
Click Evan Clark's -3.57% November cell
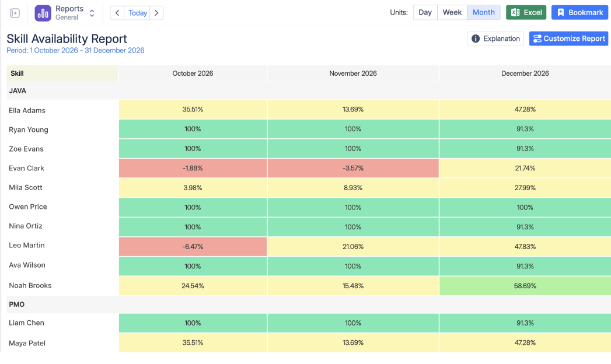[353, 168]
